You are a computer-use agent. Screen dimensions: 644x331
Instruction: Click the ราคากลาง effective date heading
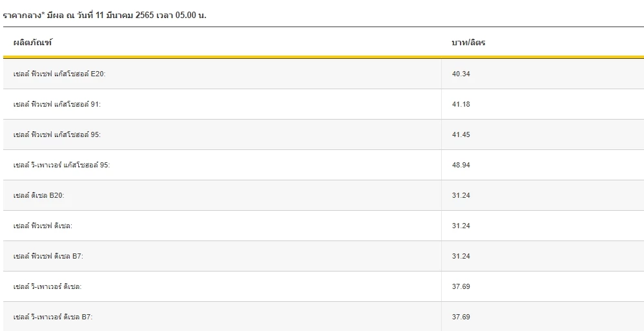(x=105, y=14)
